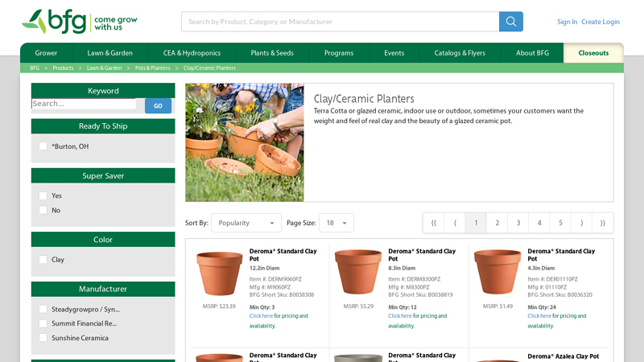The height and width of the screenshot is (362, 644).
Task: Click the blue magnifier search button
Action: [511, 22]
